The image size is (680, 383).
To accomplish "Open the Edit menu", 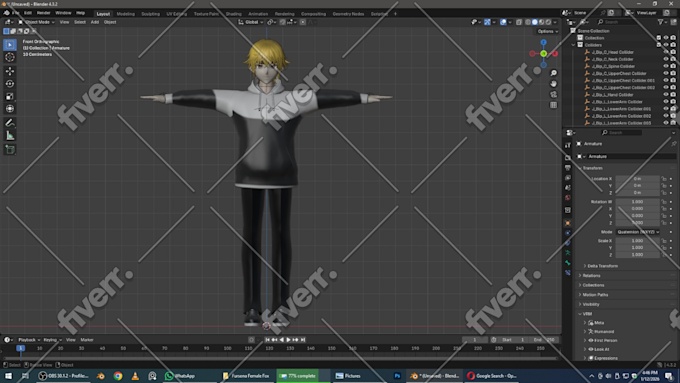I will [x=28, y=13].
